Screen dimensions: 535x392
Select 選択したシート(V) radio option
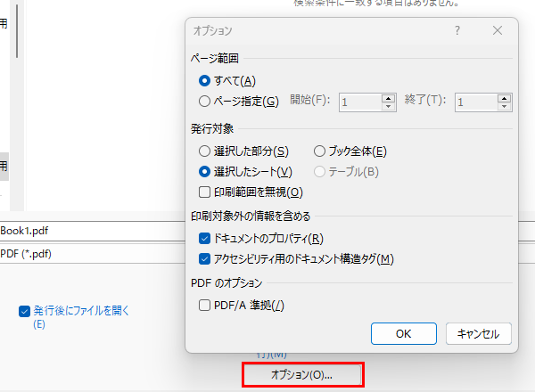(x=205, y=171)
